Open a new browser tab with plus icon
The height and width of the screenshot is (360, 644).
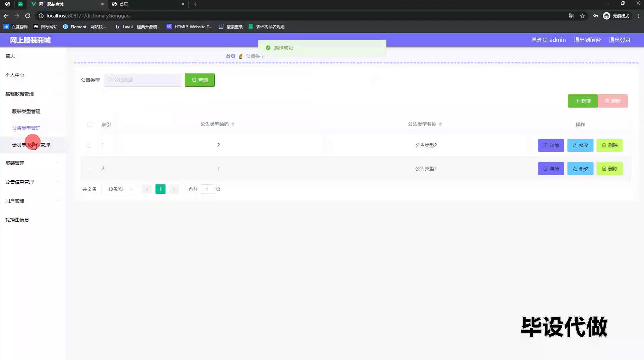(x=196, y=4)
